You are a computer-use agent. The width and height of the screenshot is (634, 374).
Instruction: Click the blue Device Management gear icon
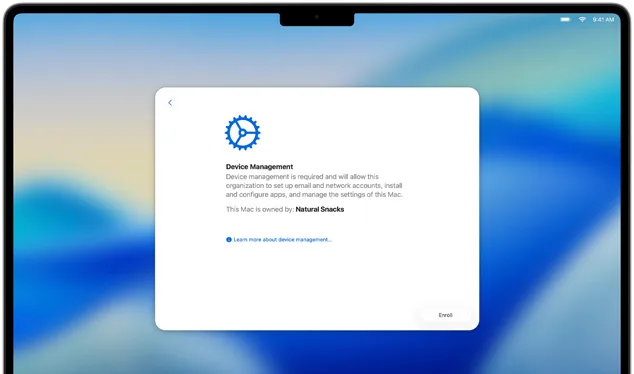click(243, 133)
